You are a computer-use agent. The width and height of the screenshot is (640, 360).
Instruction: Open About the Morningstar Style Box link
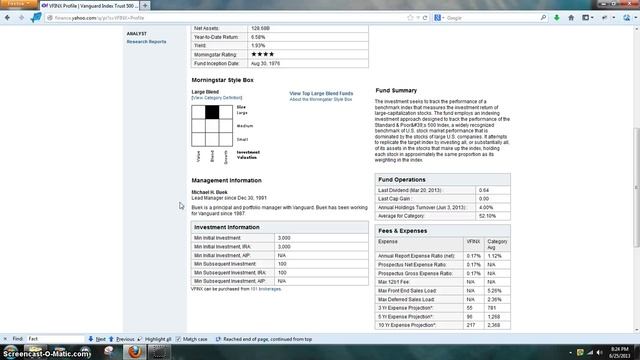(321, 99)
